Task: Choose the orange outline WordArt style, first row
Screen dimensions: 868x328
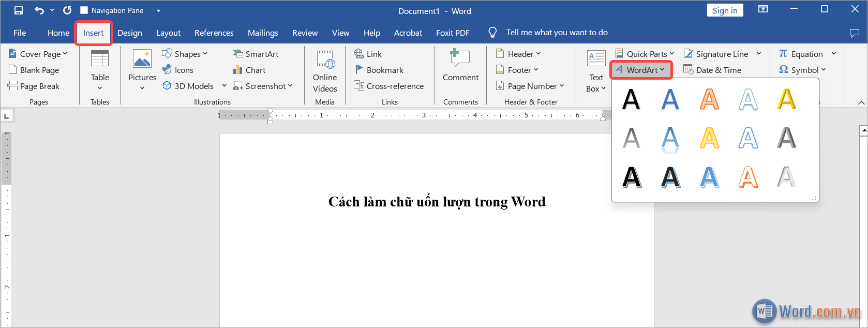Action: (709, 99)
